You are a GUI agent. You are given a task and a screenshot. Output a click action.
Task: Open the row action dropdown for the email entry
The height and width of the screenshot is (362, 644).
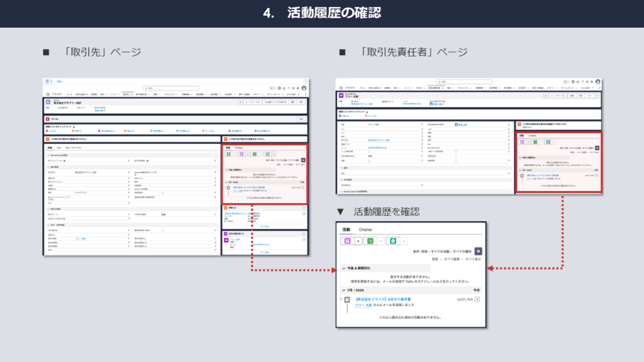[477, 300]
